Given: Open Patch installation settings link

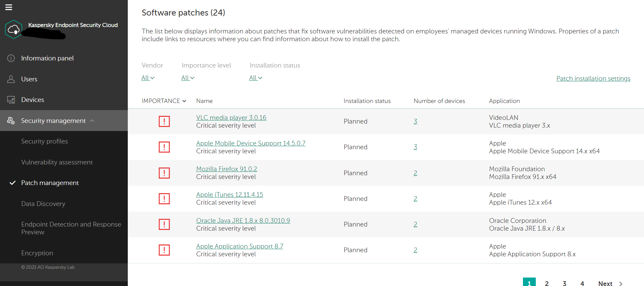Looking at the screenshot, I should click(593, 78).
